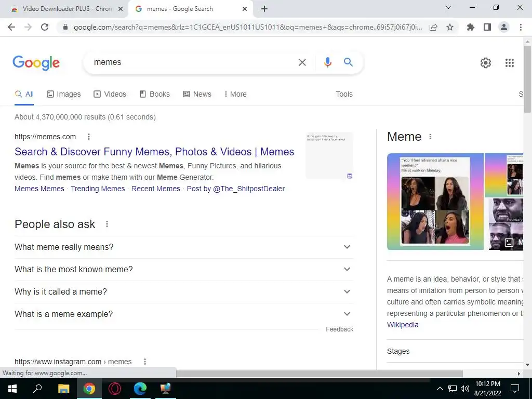Bookmark this page with the star icon
This screenshot has height=399, width=532.
coord(450,27)
